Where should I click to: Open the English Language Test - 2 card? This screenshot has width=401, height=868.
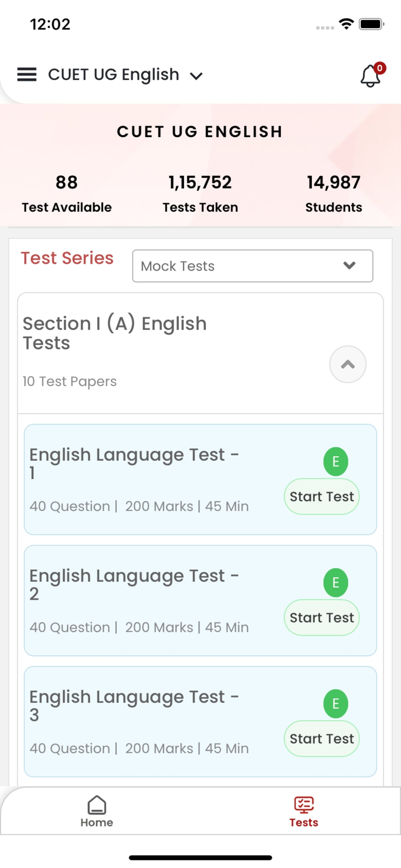pyautogui.click(x=200, y=601)
